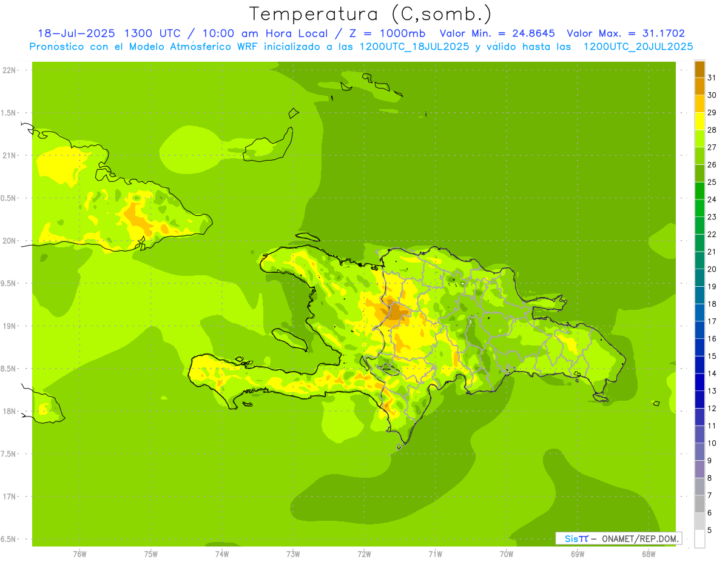Click the '20N' latitude axis label
The height and width of the screenshot is (562, 728).
coord(10,241)
